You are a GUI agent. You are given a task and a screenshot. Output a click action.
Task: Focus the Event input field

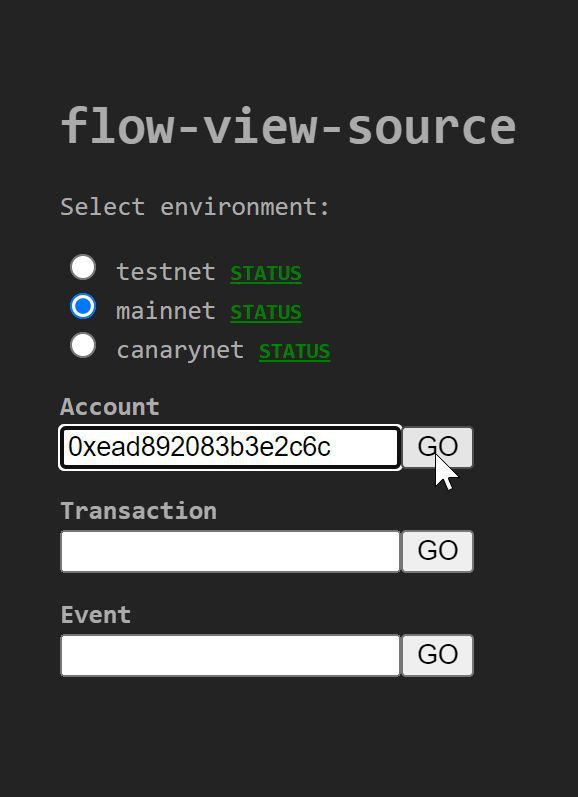(x=230, y=655)
